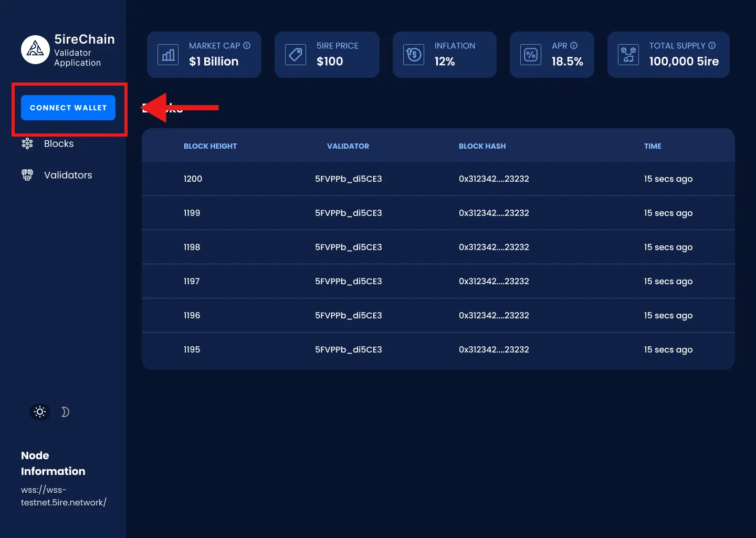The width and height of the screenshot is (756, 538).
Task: Click the 5ireChain title text
Action: (85, 39)
